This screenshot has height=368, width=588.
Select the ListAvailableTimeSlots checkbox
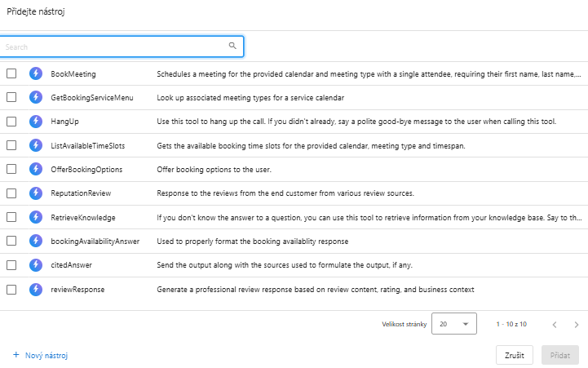[11, 145]
